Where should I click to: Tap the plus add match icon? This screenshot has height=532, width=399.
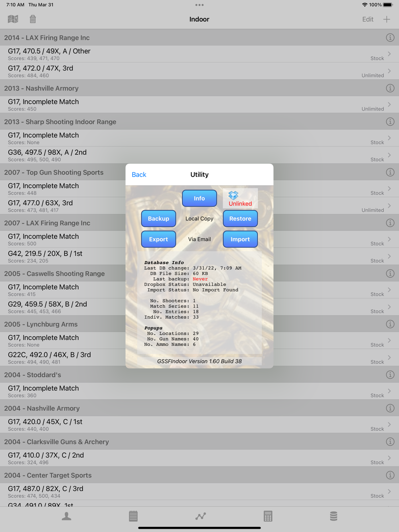[x=387, y=19]
